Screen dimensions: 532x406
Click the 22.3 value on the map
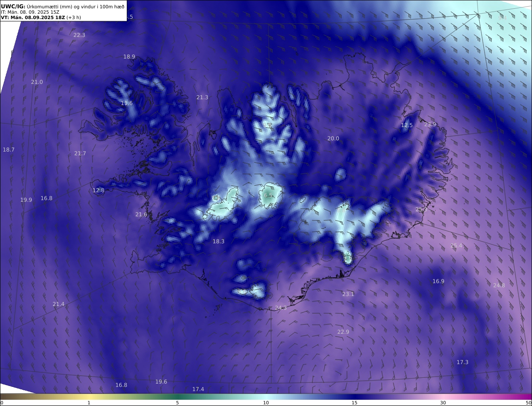coord(79,35)
